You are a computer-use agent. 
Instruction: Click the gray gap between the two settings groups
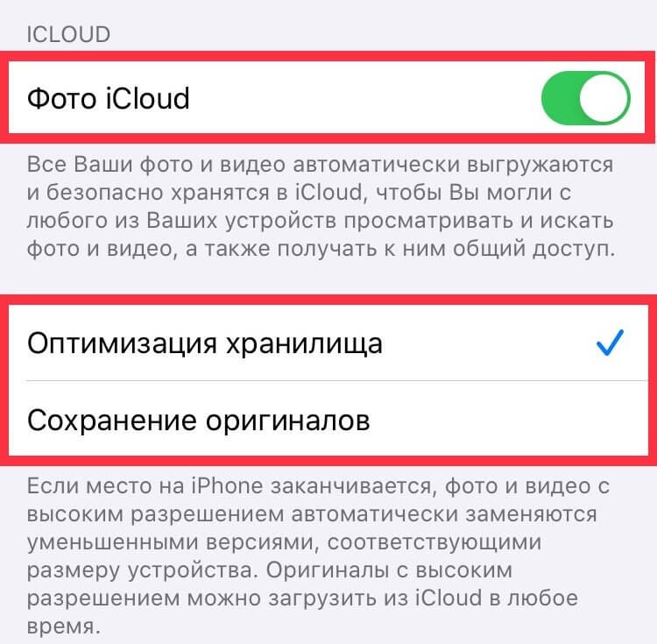(328, 280)
